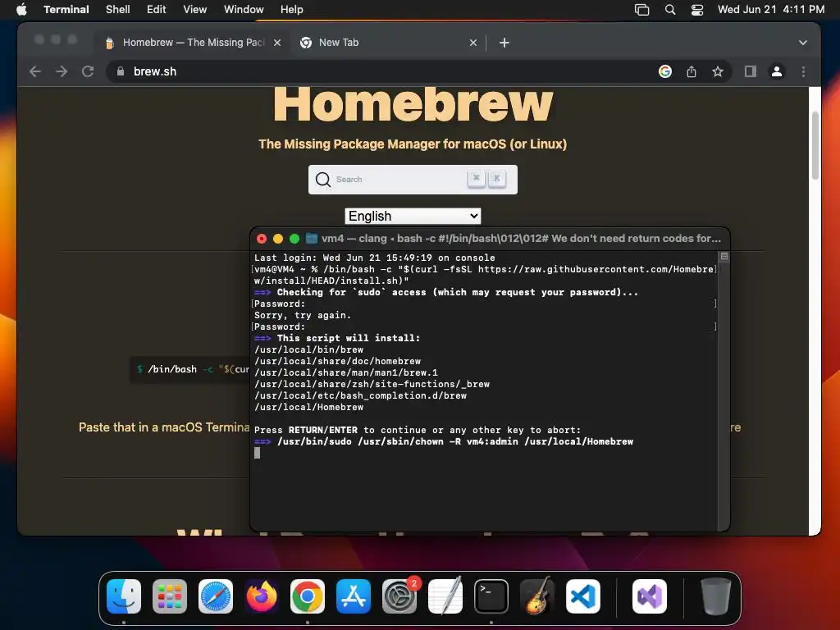840x630 pixels.
Task: Open TextEdit from the Dock
Action: [445, 596]
